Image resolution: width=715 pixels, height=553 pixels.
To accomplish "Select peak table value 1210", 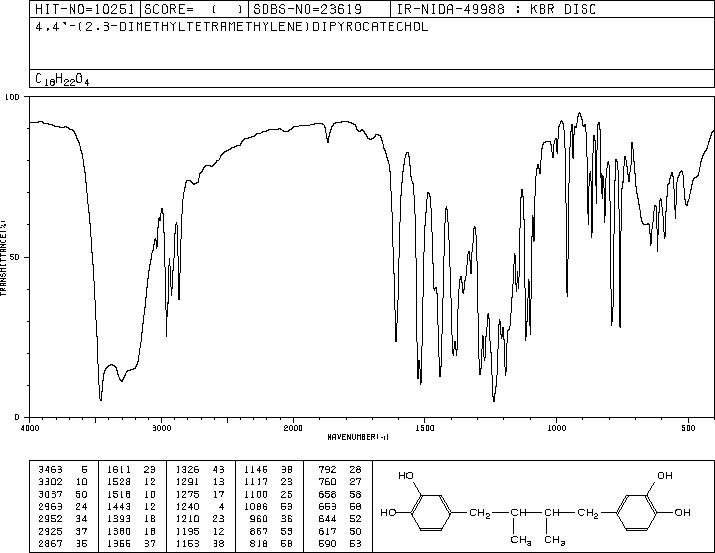I will pos(187,519).
